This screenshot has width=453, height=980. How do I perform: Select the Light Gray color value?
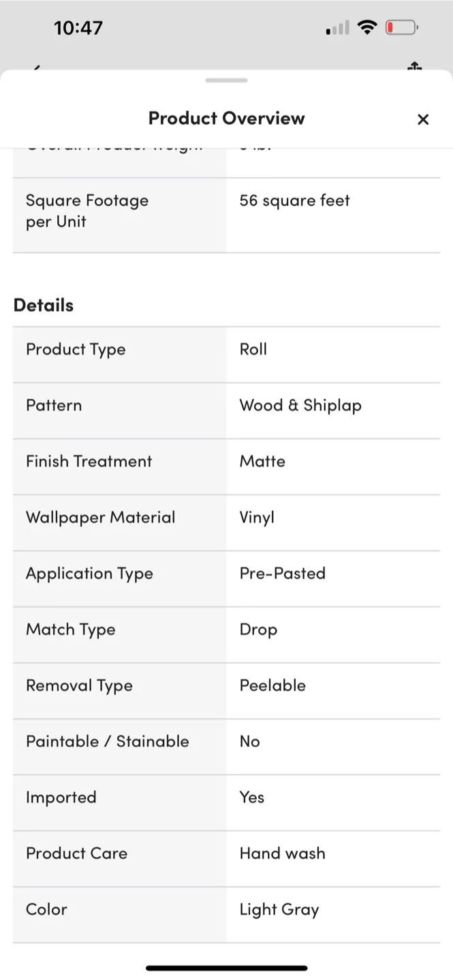click(279, 910)
